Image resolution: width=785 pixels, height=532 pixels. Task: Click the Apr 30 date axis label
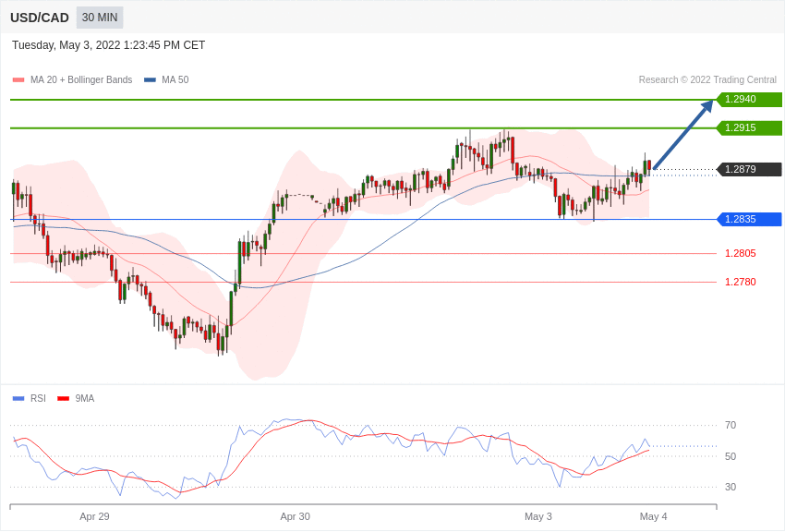point(296,516)
